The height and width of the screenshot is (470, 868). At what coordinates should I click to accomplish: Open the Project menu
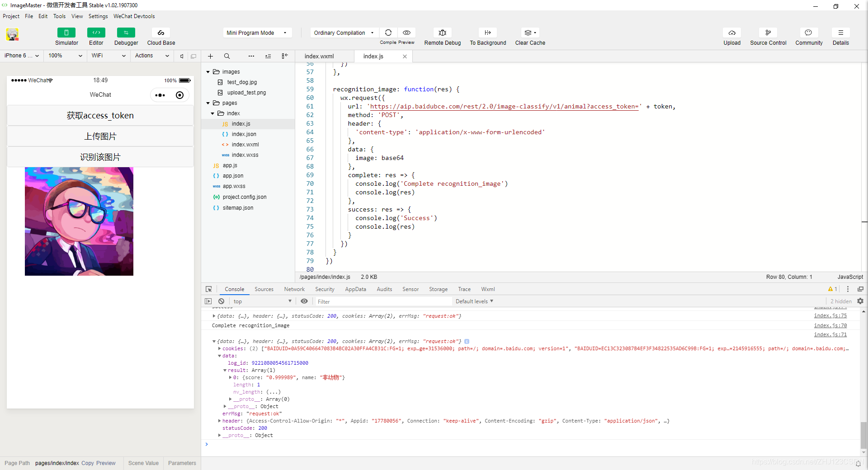point(11,16)
